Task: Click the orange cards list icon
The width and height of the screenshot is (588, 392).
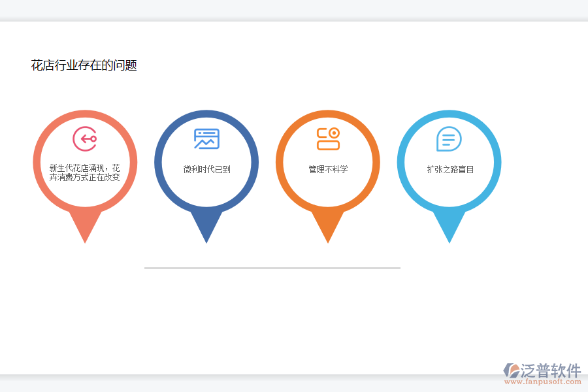Action: [329, 137]
